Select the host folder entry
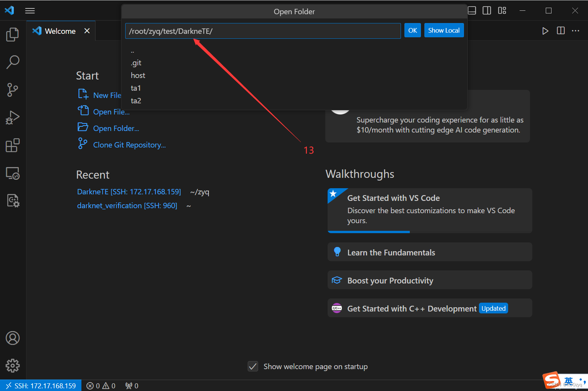Viewport: 588px width, 391px height. click(x=294, y=75)
